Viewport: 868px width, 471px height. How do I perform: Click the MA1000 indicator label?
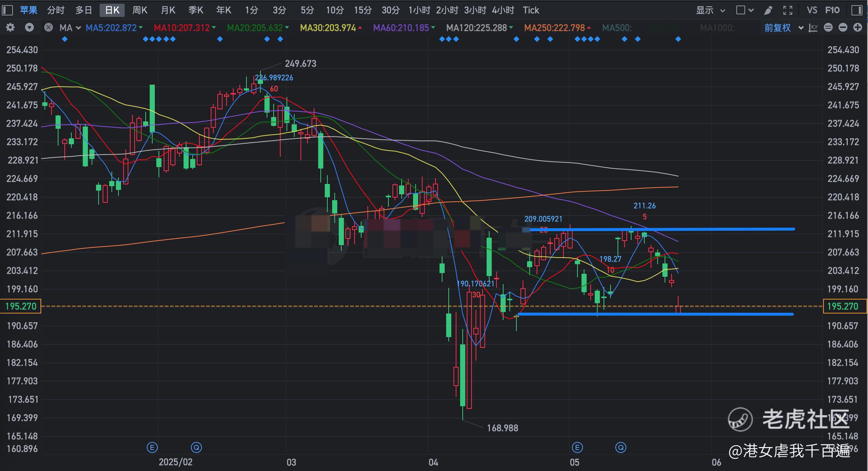click(717, 28)
